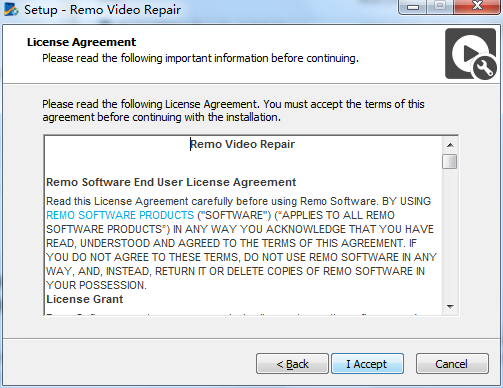Click the scrollbar thumb in license box

coord(450,161)
